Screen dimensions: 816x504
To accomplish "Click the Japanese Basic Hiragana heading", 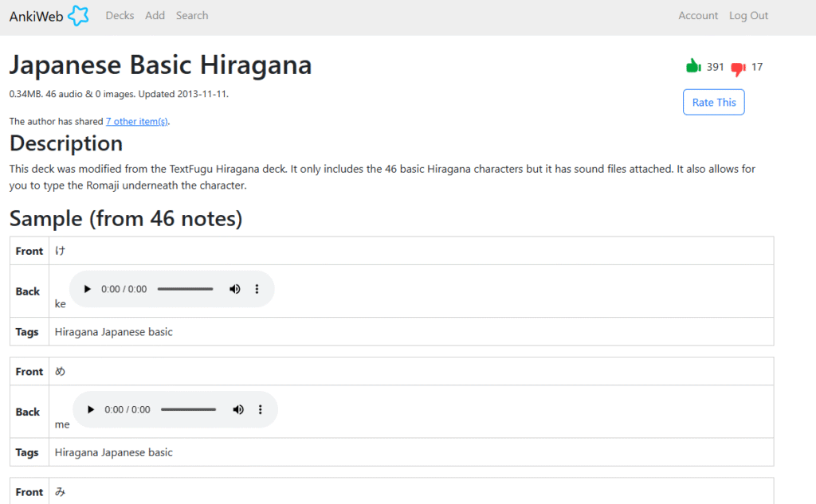I will pyautogui.click(x=160, y=65).
